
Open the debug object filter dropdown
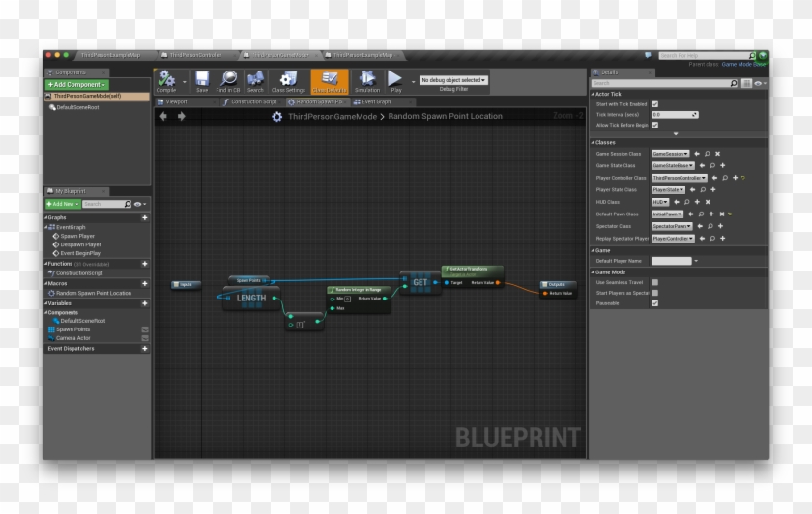(453, 80)
